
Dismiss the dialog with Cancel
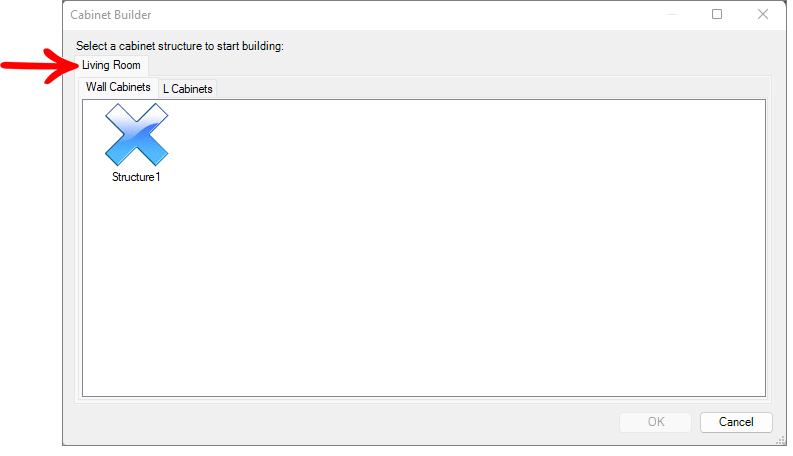point(736,422)
